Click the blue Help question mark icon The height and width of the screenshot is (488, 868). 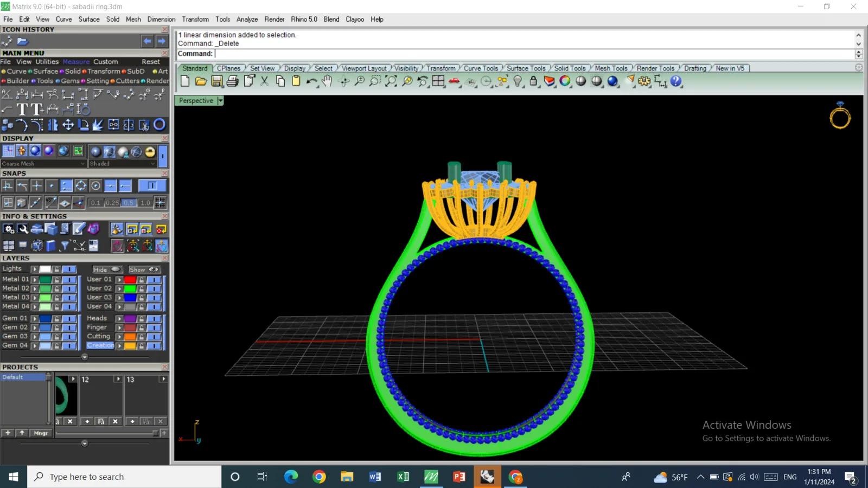pyautogui.click(x=676, y=81)
